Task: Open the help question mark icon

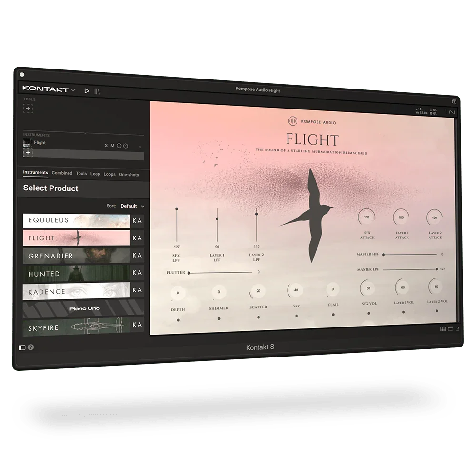Action: 31,347
